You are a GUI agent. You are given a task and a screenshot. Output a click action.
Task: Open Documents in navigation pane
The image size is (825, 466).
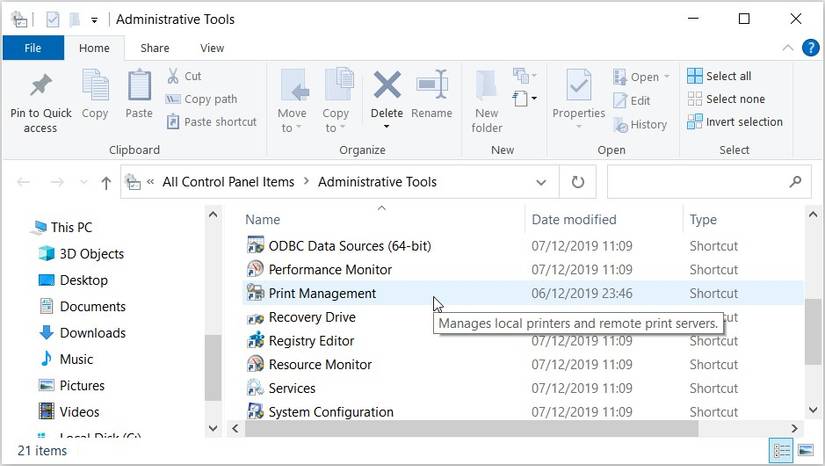click(x=83, y=306)
